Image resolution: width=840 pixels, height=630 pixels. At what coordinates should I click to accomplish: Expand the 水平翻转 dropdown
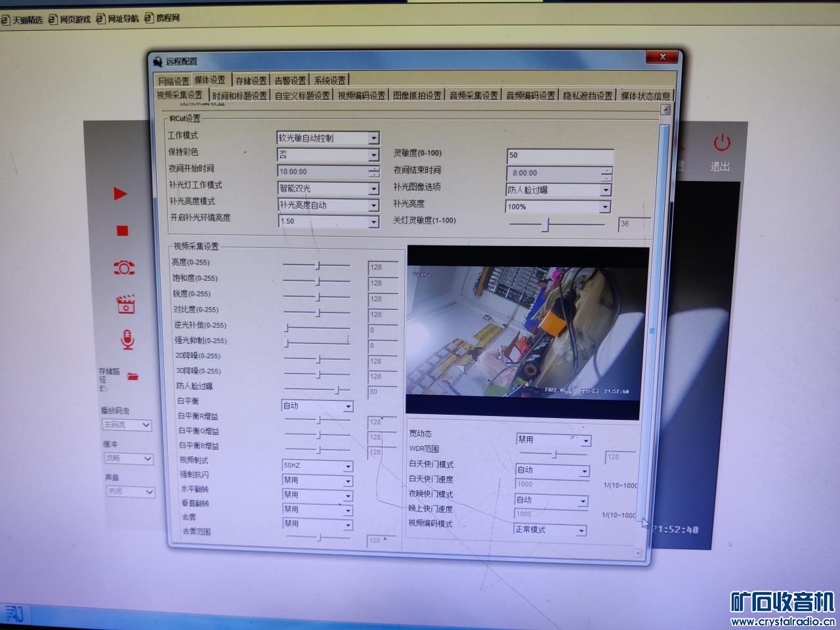[x=348, y=495]
